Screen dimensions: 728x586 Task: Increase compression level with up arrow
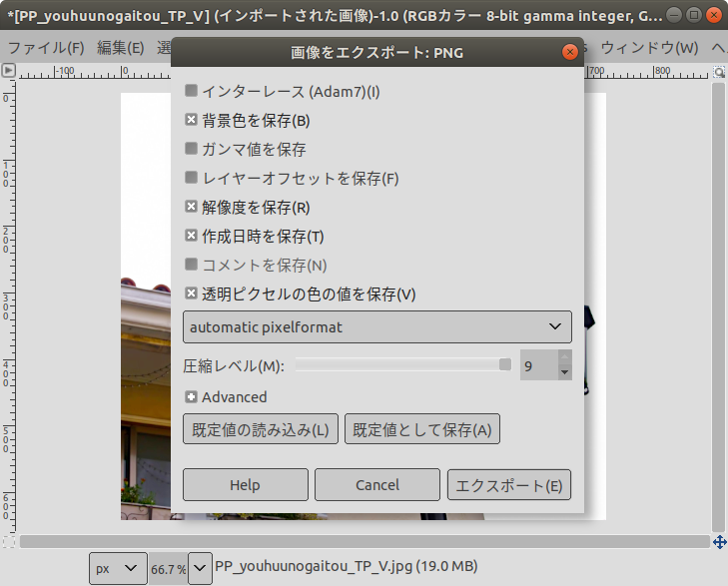564,357
